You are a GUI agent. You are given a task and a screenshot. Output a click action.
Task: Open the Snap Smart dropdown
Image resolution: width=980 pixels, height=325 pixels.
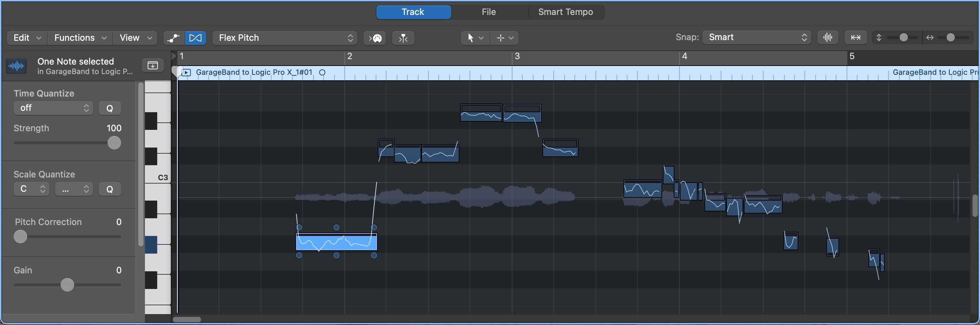[756, 37]
